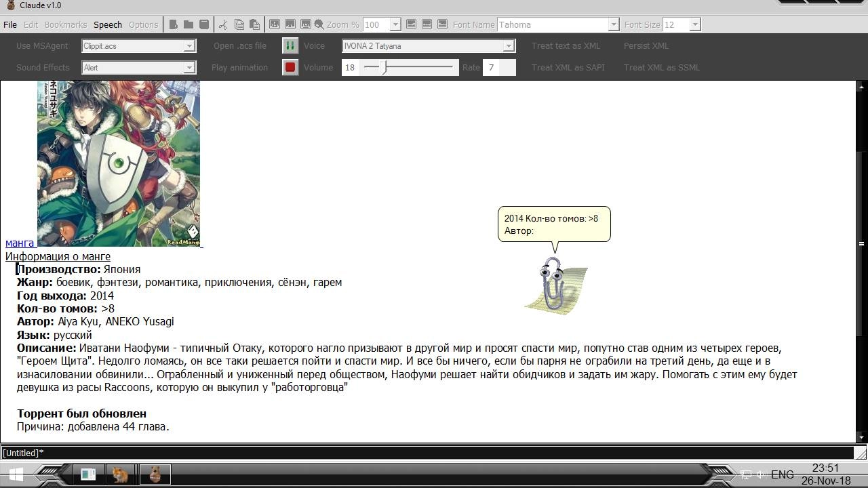868x488 pixels.
Task: Click the hamster taskbar icon
Action: (x=120, y=474)
